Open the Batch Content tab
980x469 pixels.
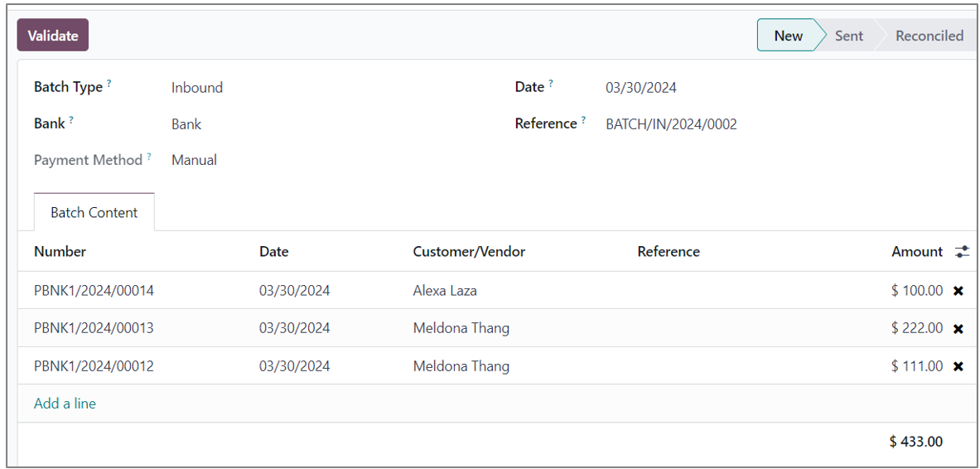click(x=94, y=213)
